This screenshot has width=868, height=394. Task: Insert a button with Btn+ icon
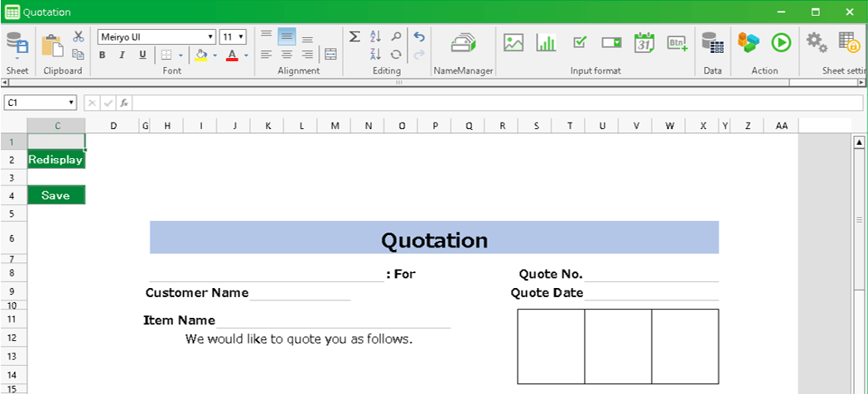(678, 43)
